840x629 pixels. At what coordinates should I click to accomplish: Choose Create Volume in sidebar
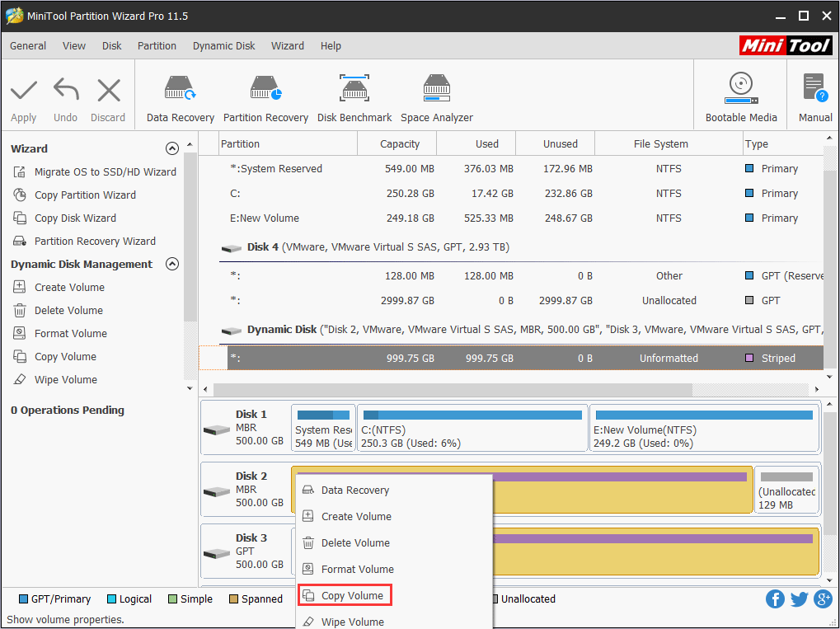[x=59, y=287]
